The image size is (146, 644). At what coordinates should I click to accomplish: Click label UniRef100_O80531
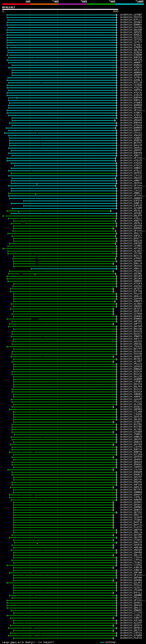[x=131, y=148]
